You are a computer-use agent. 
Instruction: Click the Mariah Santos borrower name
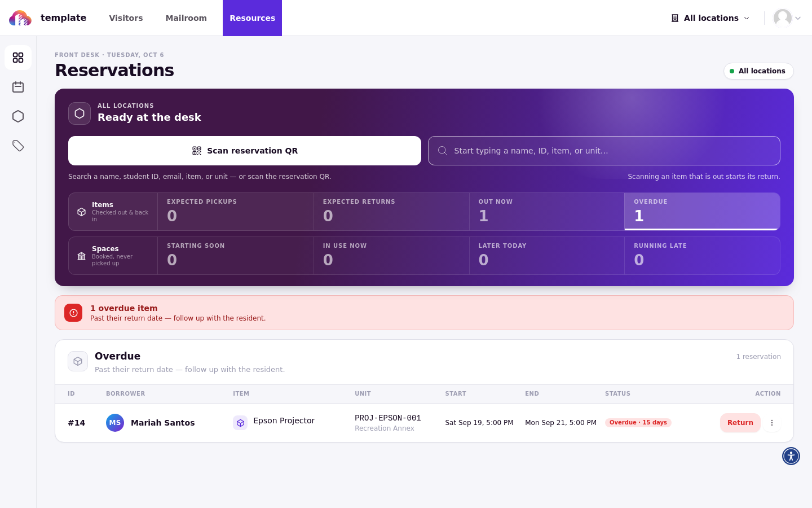click(x=163, y=423)
